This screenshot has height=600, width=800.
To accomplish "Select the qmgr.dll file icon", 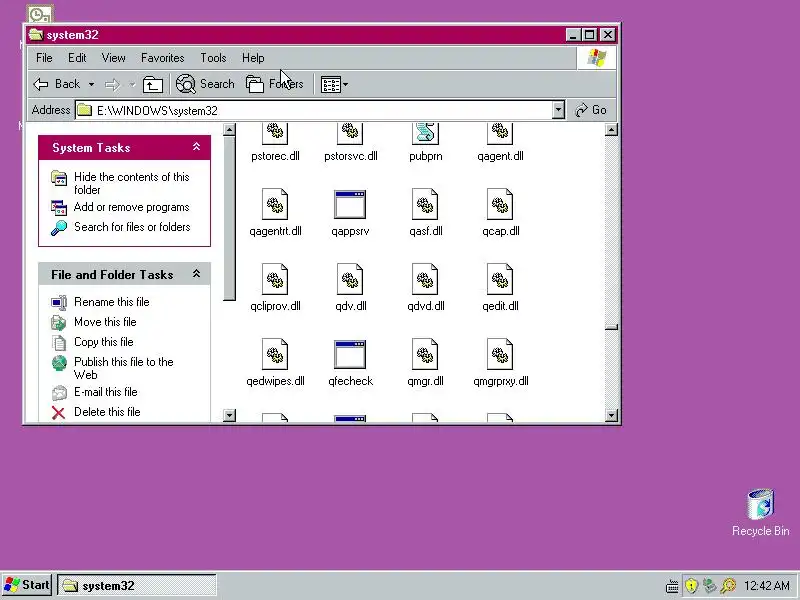I will tap(425, 354).
